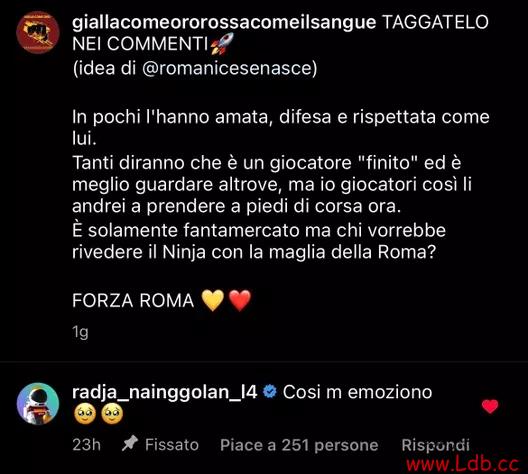View who liked: Piace a 251 persone

pyautogui.click(x=299, y=445)
